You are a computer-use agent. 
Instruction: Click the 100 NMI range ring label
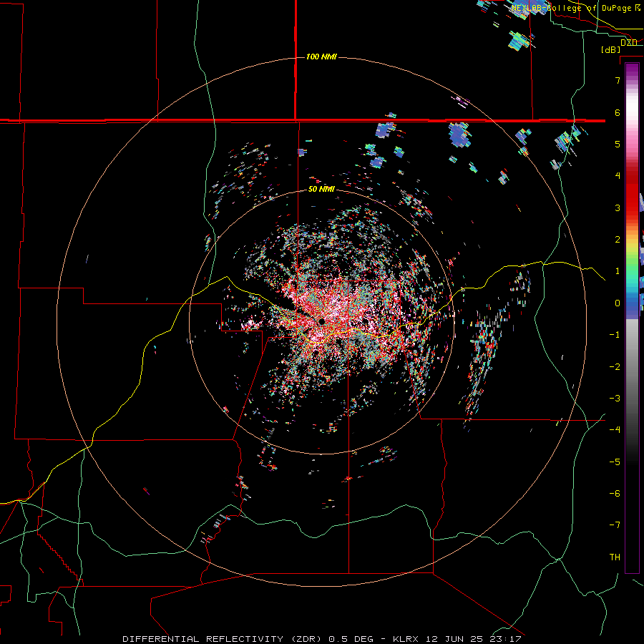point(321,57)
